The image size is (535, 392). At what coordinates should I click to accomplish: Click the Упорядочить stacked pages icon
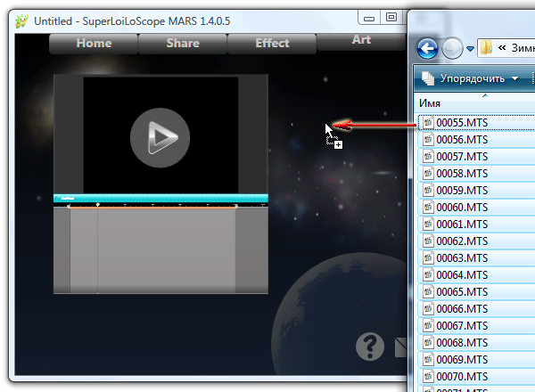click(428, 78)
